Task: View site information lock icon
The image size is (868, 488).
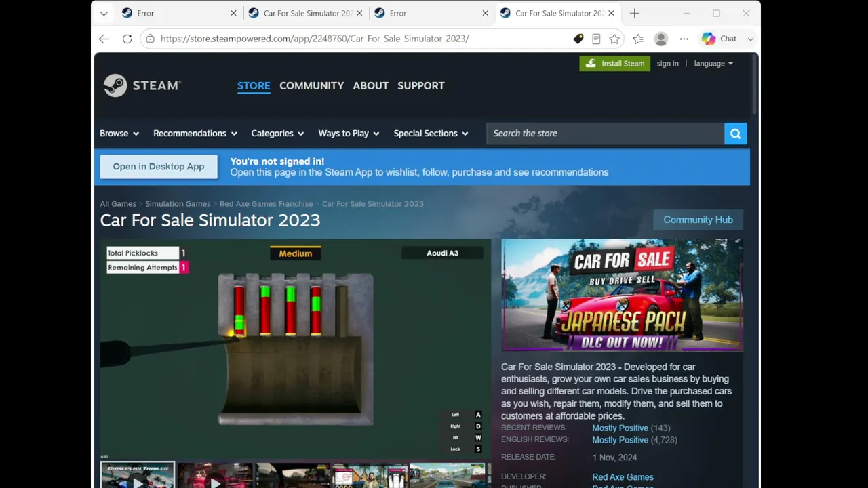Action: click(x=151, y=39)
